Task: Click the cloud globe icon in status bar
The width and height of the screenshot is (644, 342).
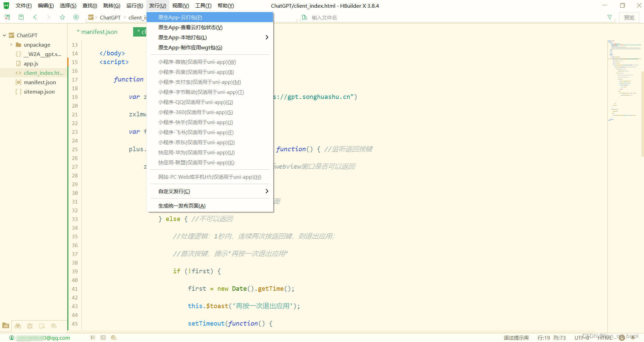Action: [x=114, y=338]
